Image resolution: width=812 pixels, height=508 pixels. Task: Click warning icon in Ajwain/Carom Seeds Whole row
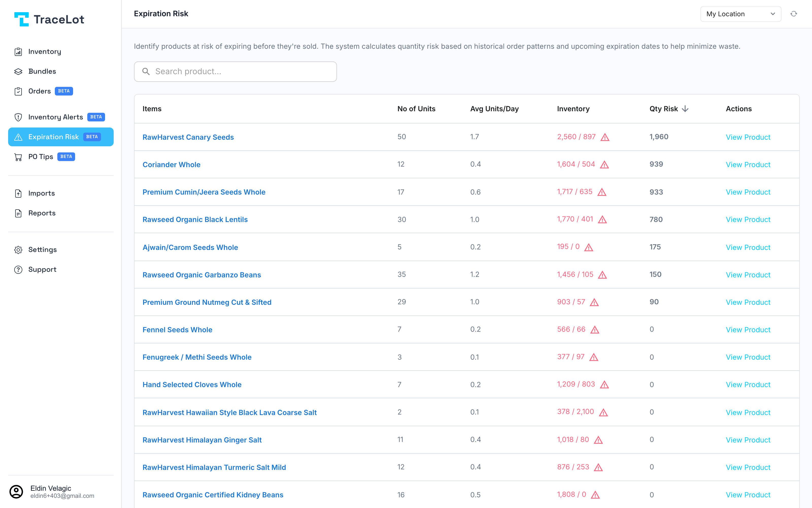coord(588,248)
